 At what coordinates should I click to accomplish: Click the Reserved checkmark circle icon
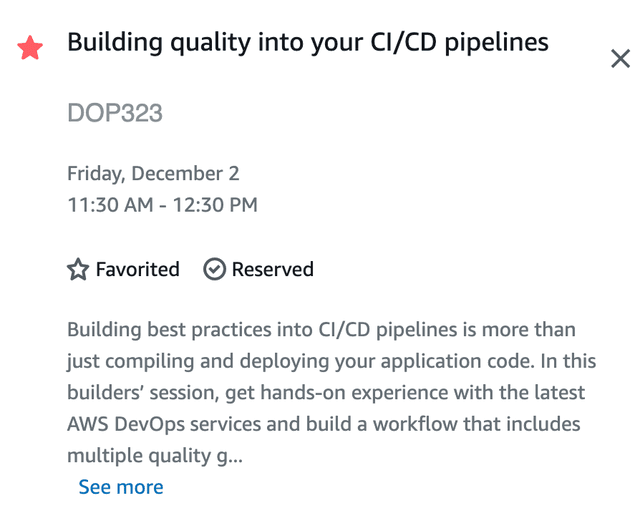(214, 269)
